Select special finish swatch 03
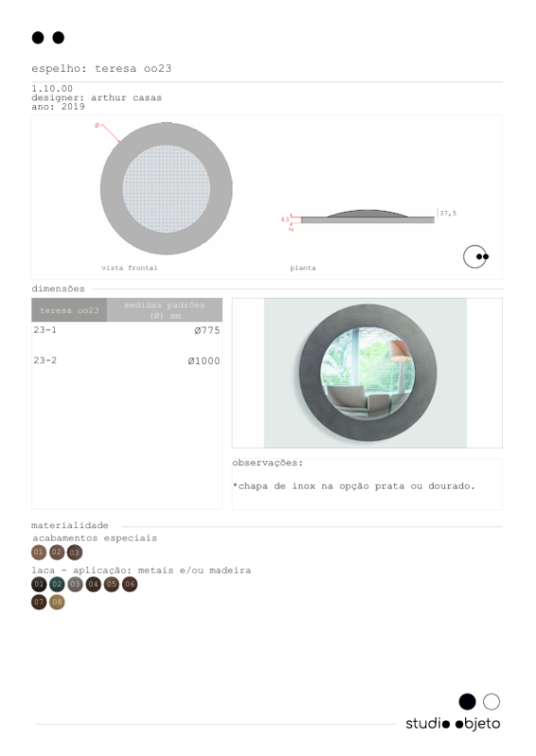The width and height of the screenshot is (536, 756). point(75,552)
